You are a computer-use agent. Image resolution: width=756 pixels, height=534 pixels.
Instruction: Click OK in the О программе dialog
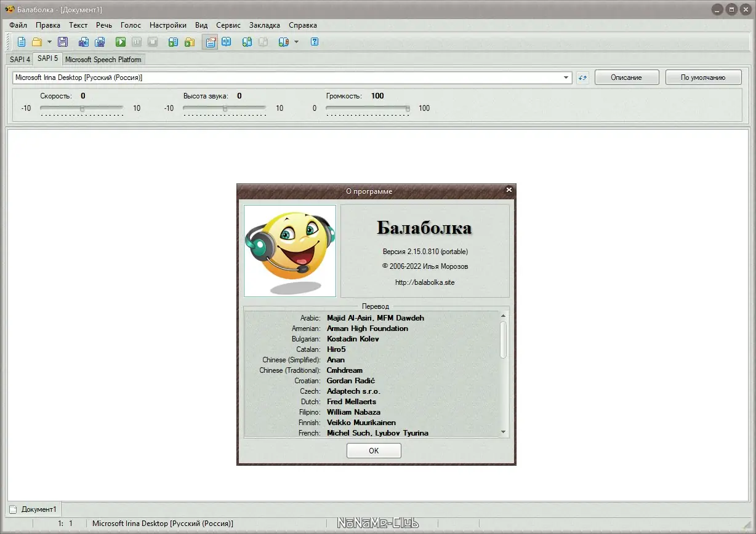coord(374,450)
